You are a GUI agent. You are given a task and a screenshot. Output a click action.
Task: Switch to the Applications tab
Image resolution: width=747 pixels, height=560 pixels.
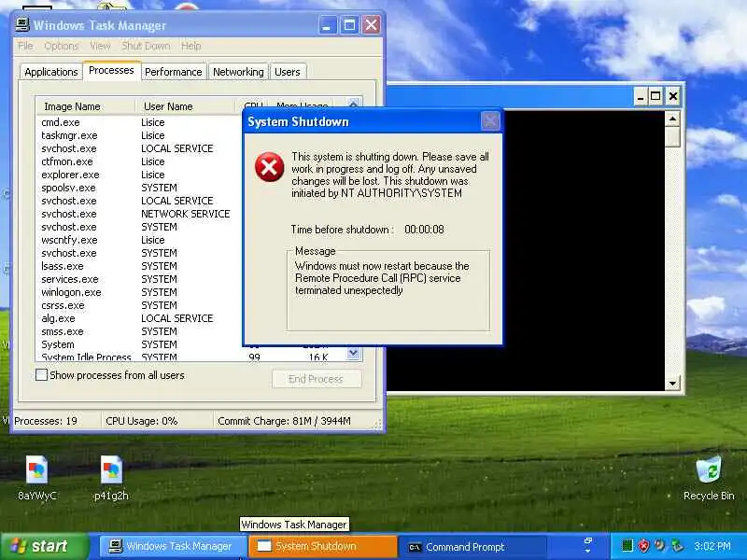pos(51,72)
